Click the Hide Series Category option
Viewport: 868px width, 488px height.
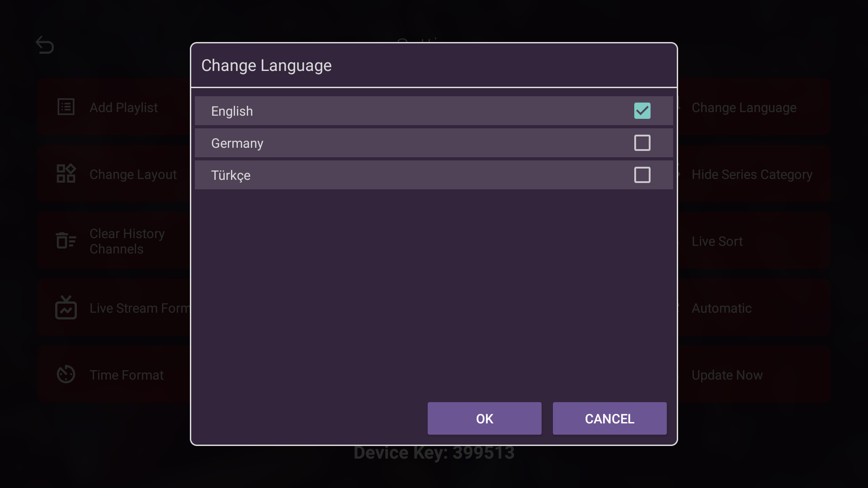pyautogui.click(x=752, y=174)
